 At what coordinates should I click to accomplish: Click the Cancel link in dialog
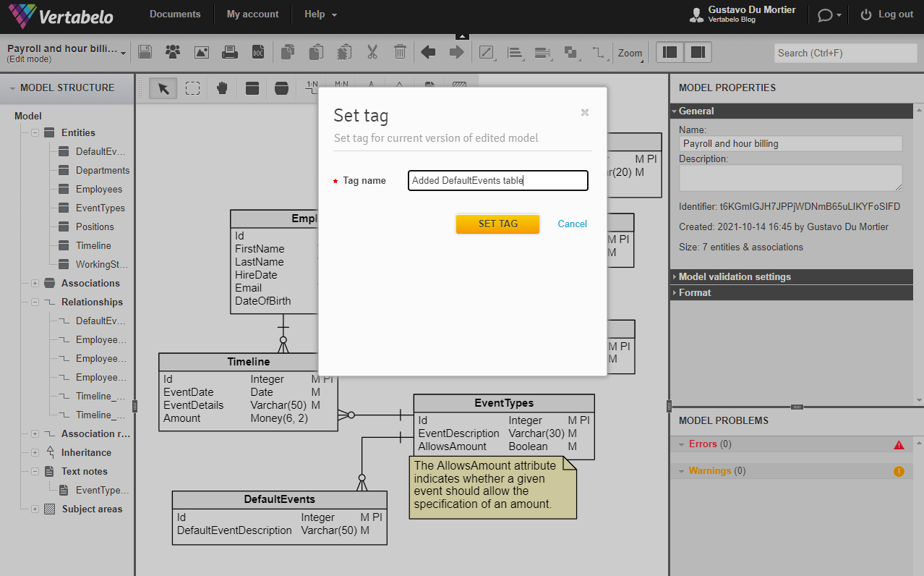[x=573, y=224]
